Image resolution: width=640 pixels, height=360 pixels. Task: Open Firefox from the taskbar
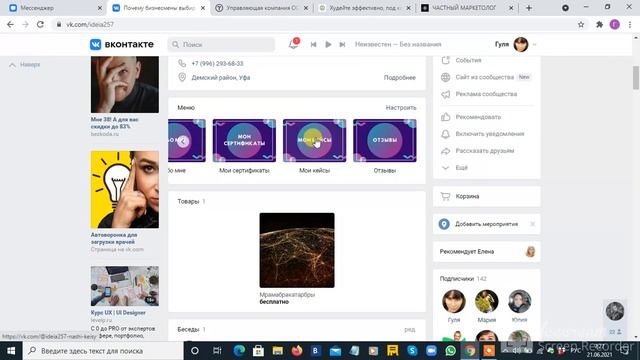(297, 351)
